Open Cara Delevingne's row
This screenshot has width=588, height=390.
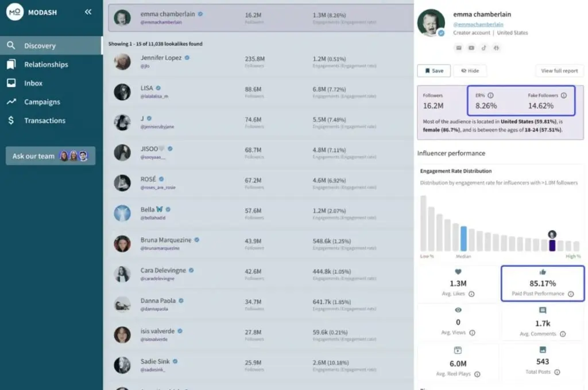pyautogui.click(x=261, y=274)
